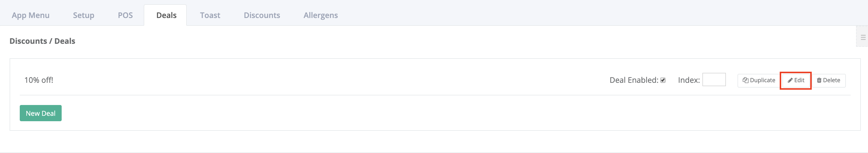Click the Duplicate button label
Viewport: 868px width, 153px height.
(x=763, y=80)
